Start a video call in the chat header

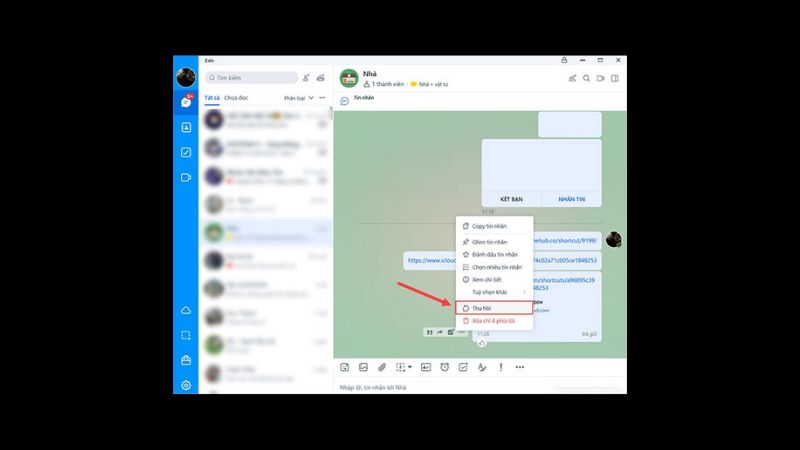(601, 78)
